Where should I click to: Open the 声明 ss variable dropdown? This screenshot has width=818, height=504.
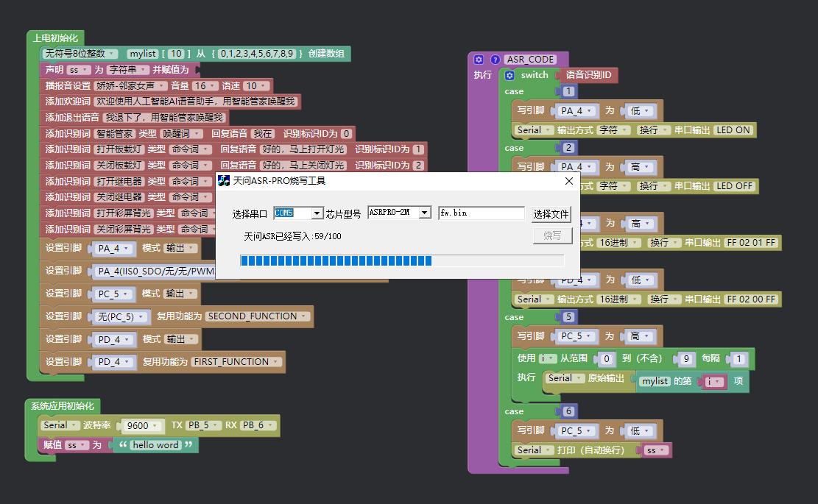click(x=78, y=70)
